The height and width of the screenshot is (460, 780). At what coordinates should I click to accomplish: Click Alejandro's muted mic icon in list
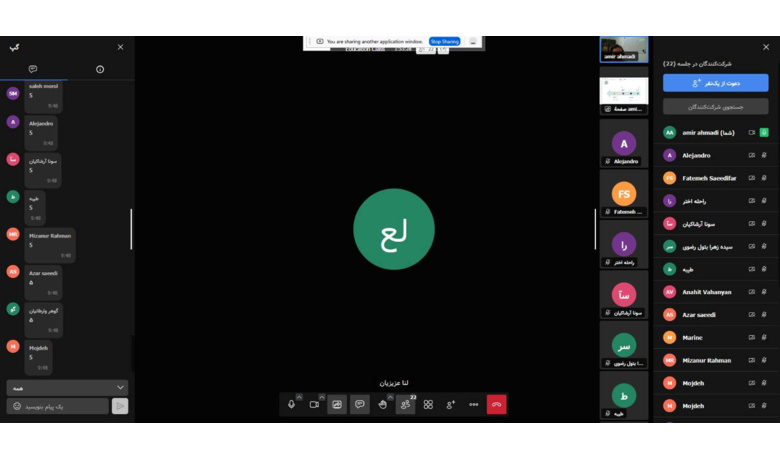(x=764, y=155)
